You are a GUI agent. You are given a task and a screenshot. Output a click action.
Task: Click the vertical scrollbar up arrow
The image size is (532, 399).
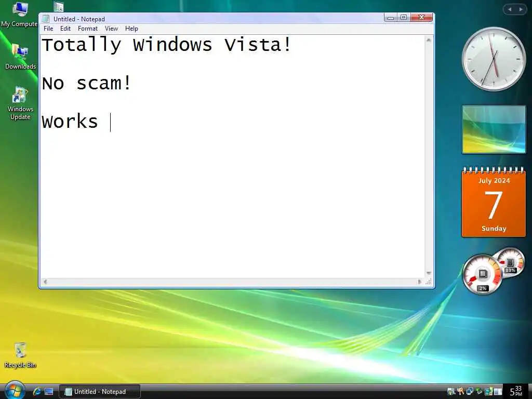tap(429, 40)
